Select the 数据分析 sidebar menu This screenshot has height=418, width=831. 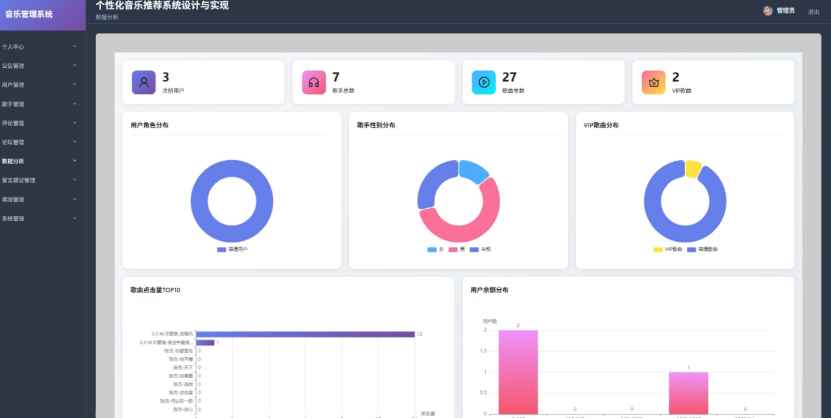[x=42, y=161]
